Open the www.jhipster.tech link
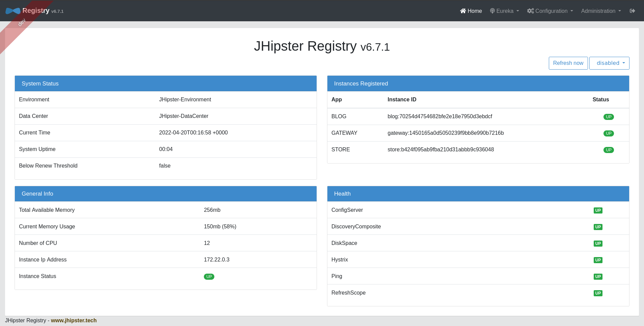 [74, 320]
